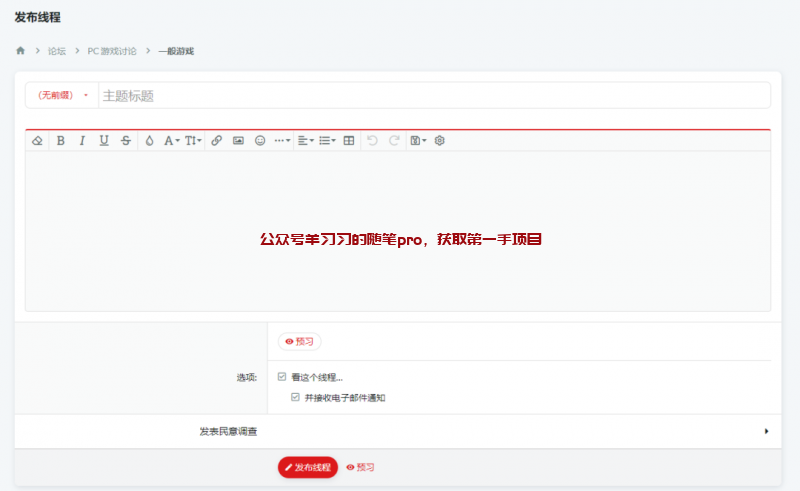Apply italic text formatting

click(82, 141)
